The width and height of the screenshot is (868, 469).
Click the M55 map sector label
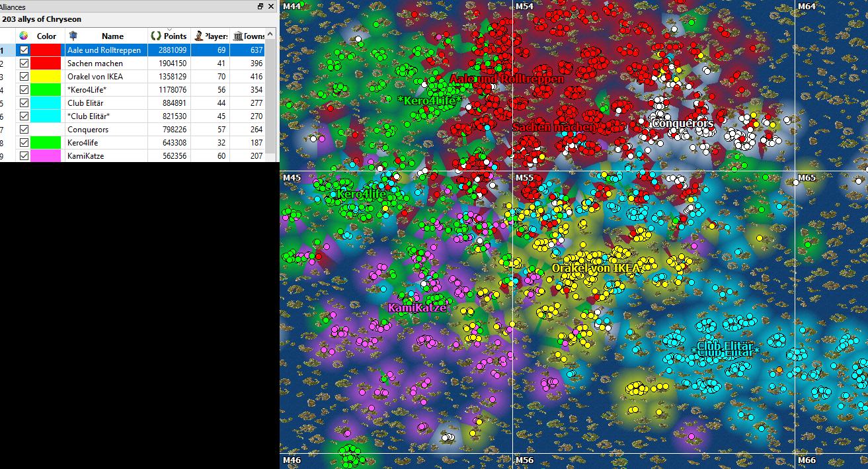524,178
